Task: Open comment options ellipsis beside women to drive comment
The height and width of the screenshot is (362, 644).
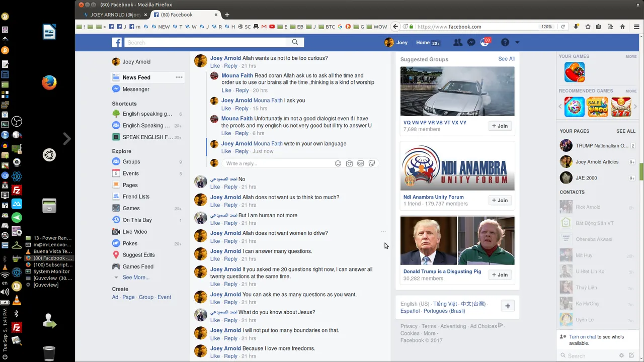Action: click(383, 232)
